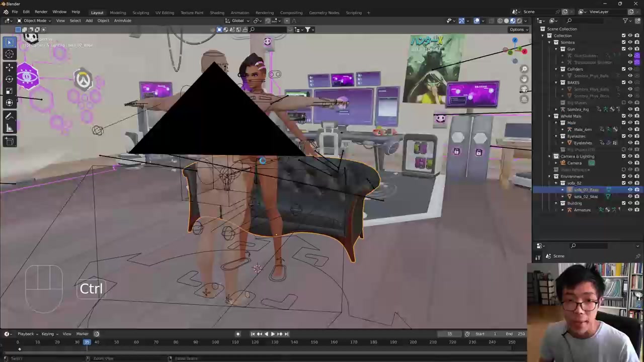Select the Cursor tool in toolbar
The height and width of the screenshot is (362, 644).
click(9, 54)
